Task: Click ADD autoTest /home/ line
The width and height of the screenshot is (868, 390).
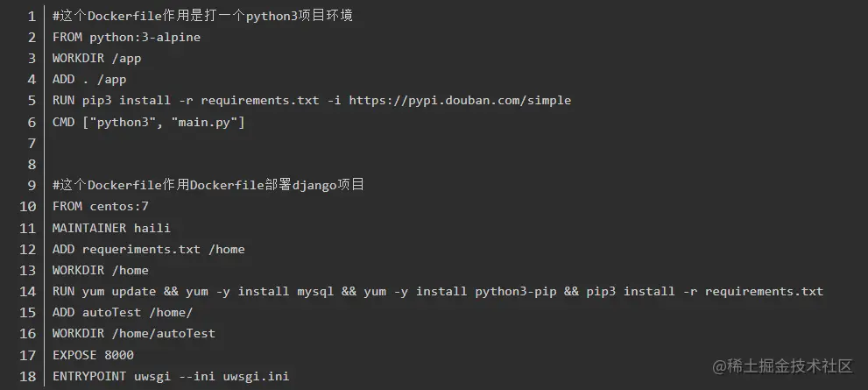Action: pyautogui.click(x=123, y=313)
